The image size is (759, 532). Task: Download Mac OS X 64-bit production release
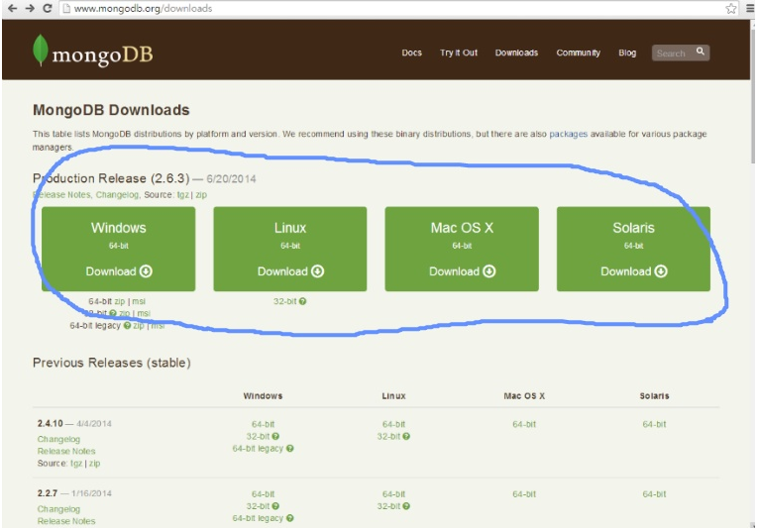462,249
